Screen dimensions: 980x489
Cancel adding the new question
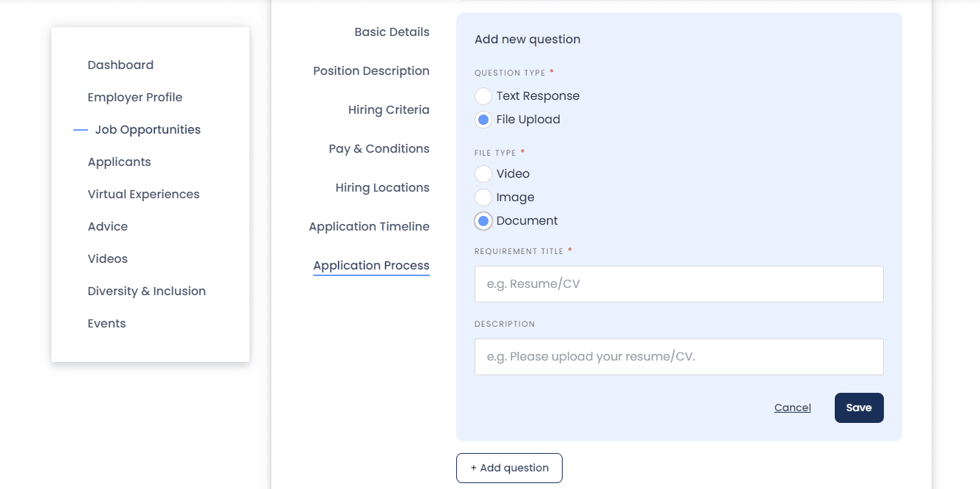coord(792,408)
